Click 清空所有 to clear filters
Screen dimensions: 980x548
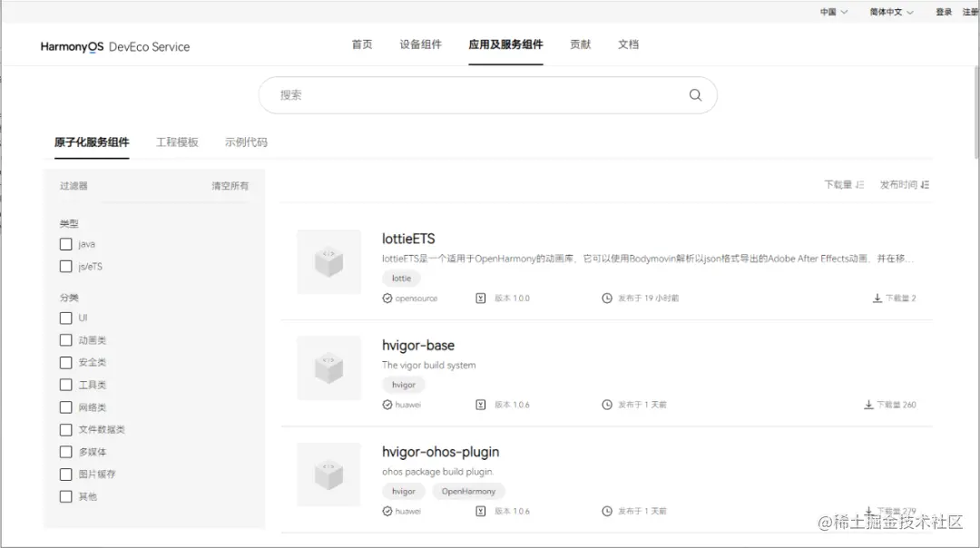230,186
